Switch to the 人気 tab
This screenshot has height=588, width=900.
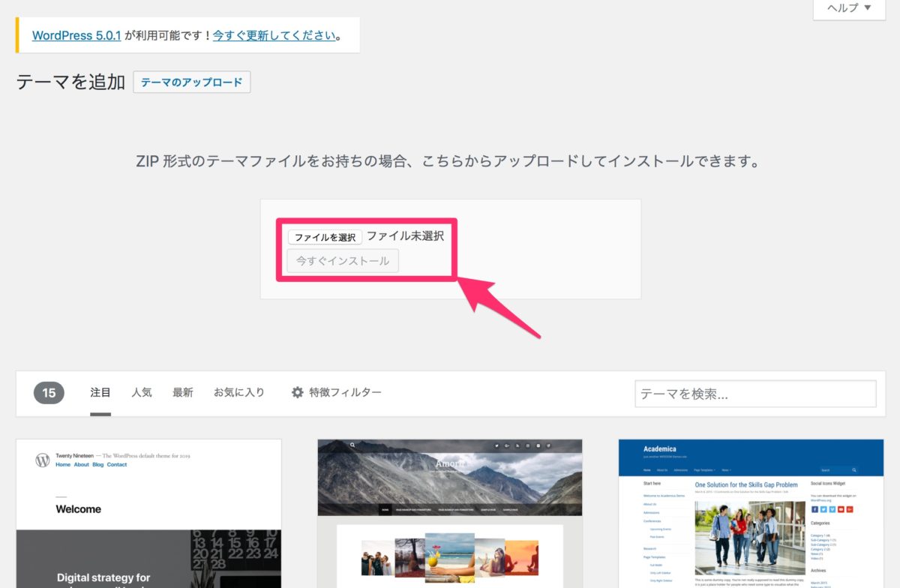(142, 392)
